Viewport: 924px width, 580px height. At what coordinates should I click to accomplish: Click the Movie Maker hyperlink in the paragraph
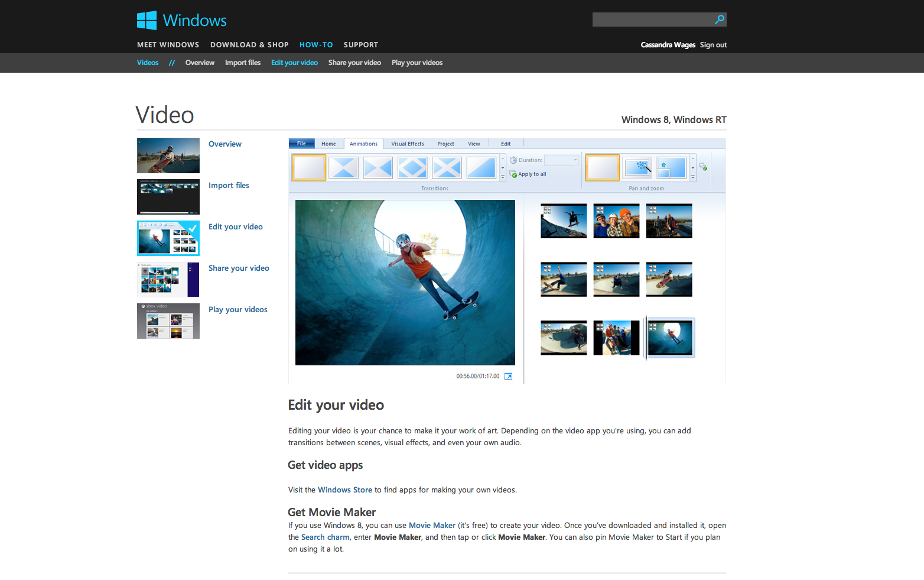(x=432, y=525)
